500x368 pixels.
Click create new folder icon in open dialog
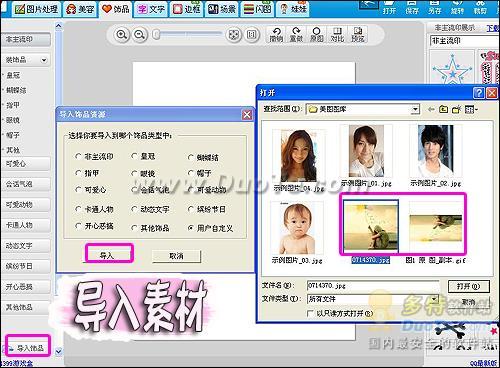(456, 109)
